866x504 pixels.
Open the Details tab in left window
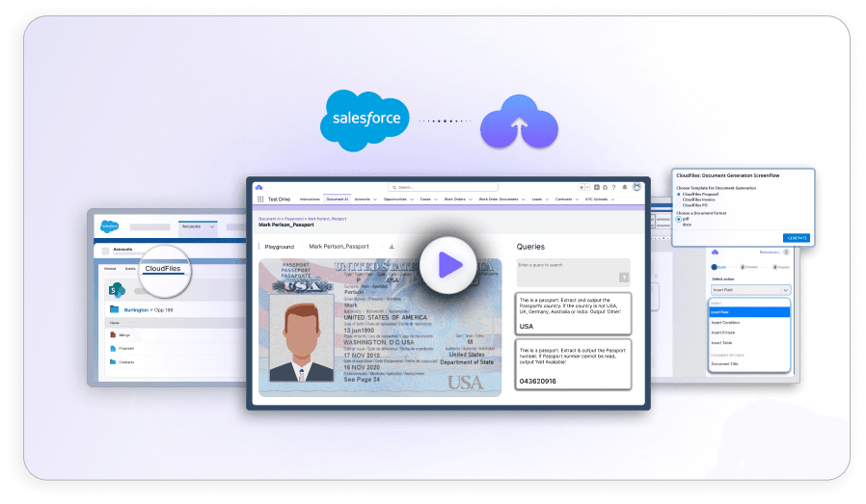point(130,269)
